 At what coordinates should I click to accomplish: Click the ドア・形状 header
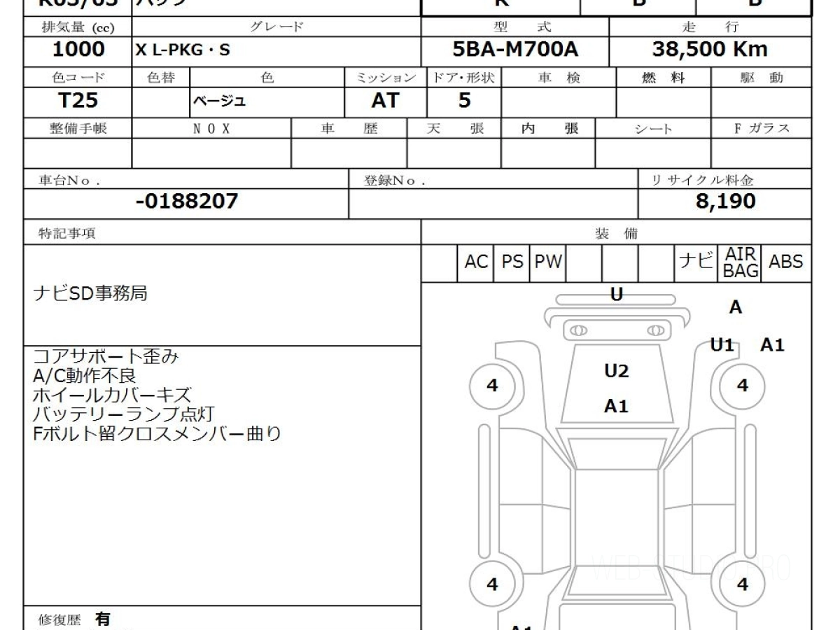(x=464, y=78)
